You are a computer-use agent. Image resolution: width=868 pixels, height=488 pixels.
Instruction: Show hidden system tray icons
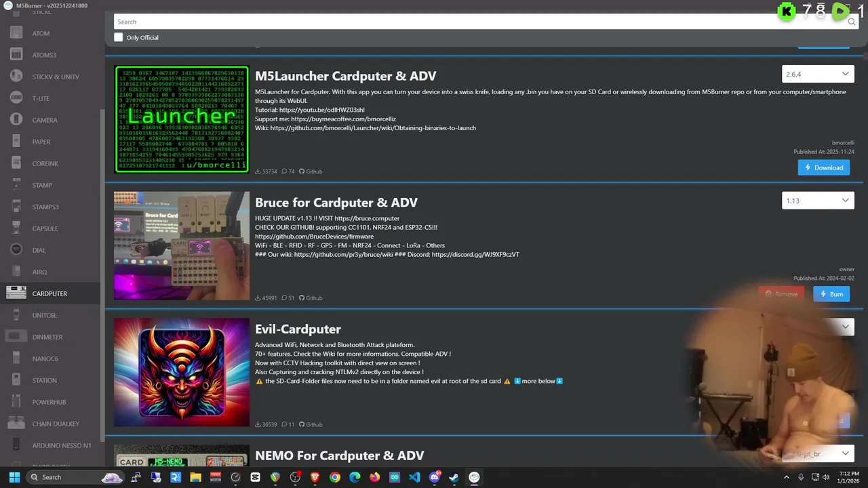point(787,477)
